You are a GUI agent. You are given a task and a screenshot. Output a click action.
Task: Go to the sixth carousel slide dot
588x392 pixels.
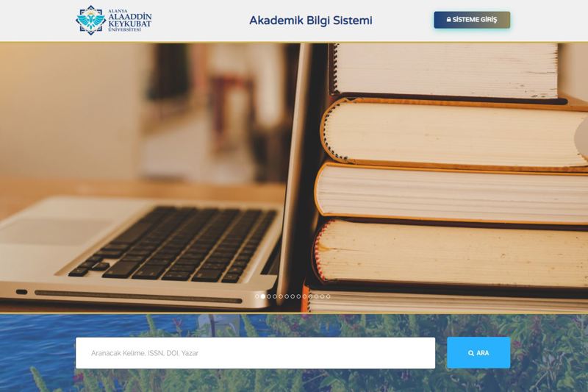tap(287, 296)
